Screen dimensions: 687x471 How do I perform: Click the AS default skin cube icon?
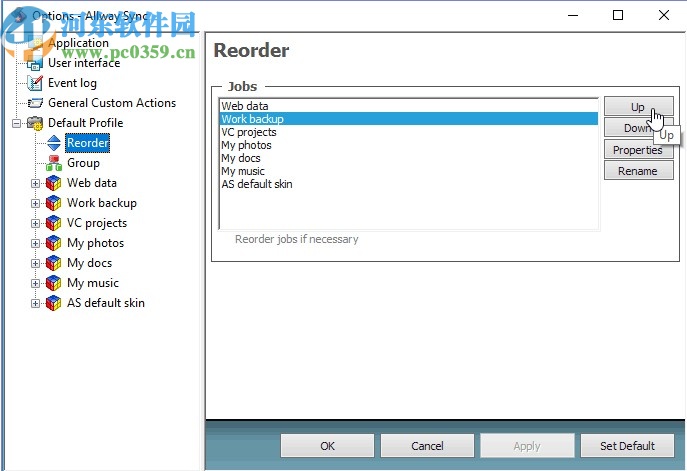click(x=53, y=303)
